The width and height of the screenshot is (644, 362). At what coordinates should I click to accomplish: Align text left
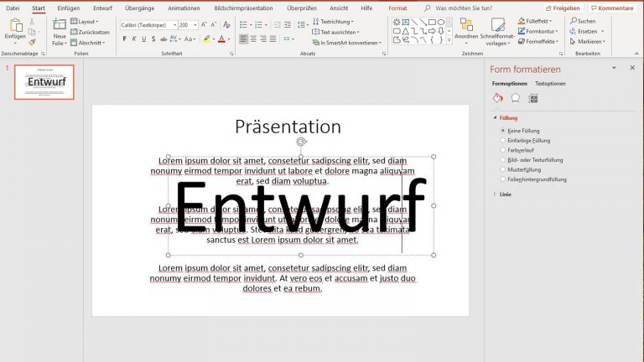[x=243, y=39]
